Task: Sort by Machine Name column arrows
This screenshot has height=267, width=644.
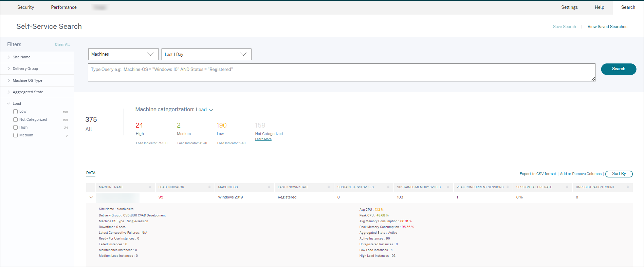Action: tap(150, 187)
